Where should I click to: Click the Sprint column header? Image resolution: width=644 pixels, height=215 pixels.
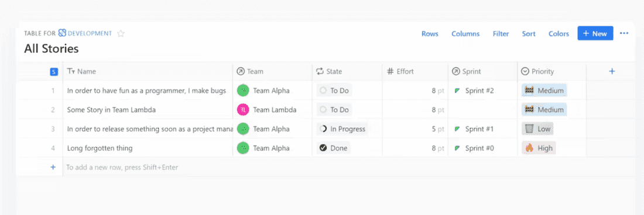483,71
